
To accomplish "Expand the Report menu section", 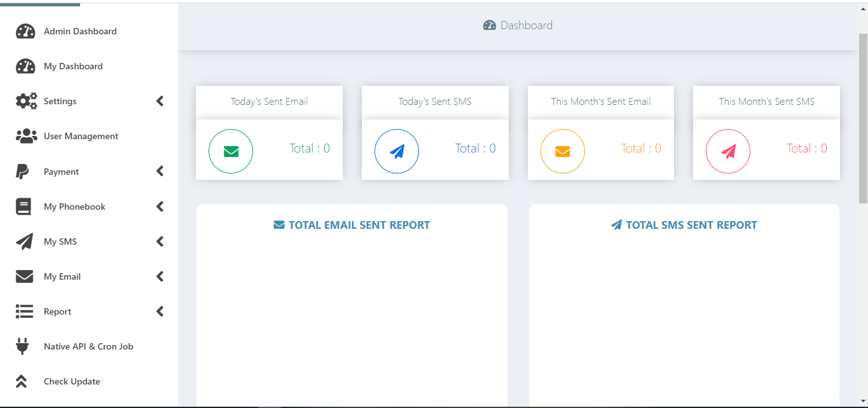I will (x=160, y=311).
